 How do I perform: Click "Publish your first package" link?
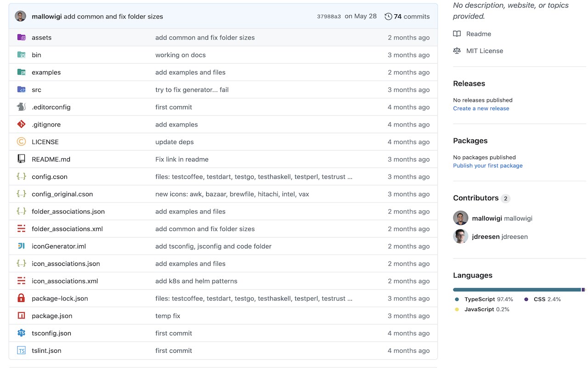[x=488, y=166]
